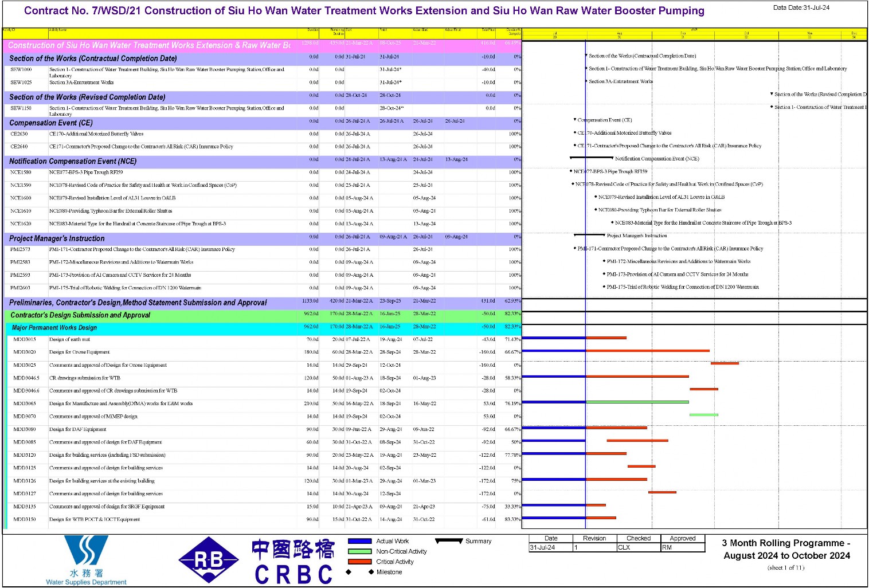
Task: Click PMI-173-Provision of AI Camera activity name in table
Action: [120, 275]
